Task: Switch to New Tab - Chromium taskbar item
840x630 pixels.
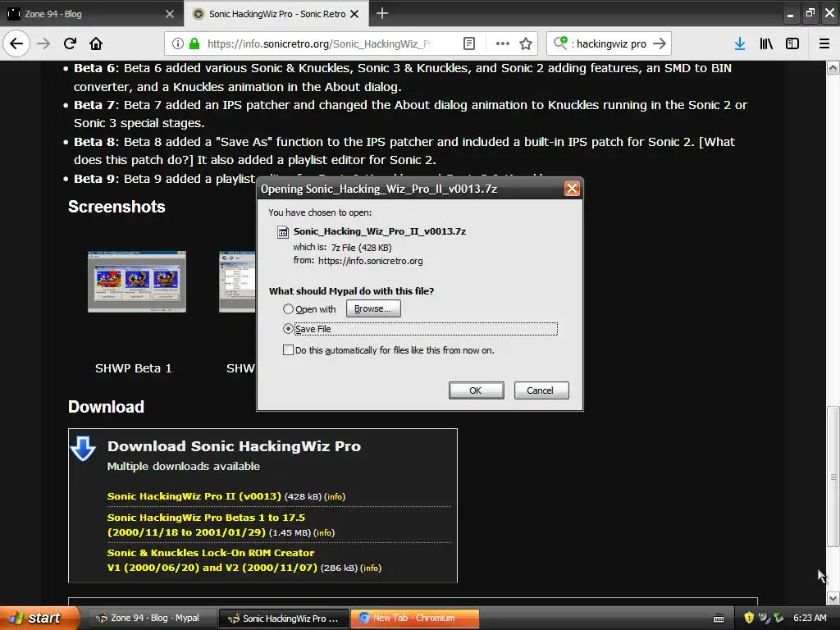Action: pos(414,618)
